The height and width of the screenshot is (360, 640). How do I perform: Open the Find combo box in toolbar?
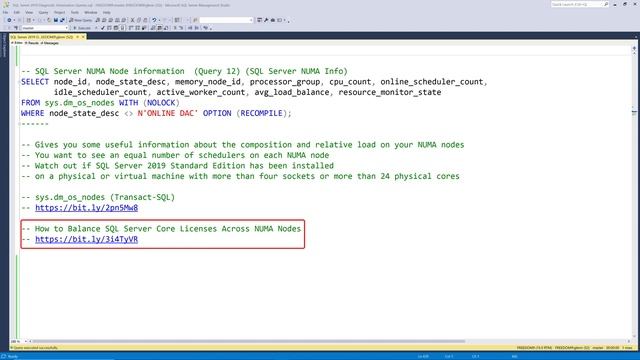[227, 20]
